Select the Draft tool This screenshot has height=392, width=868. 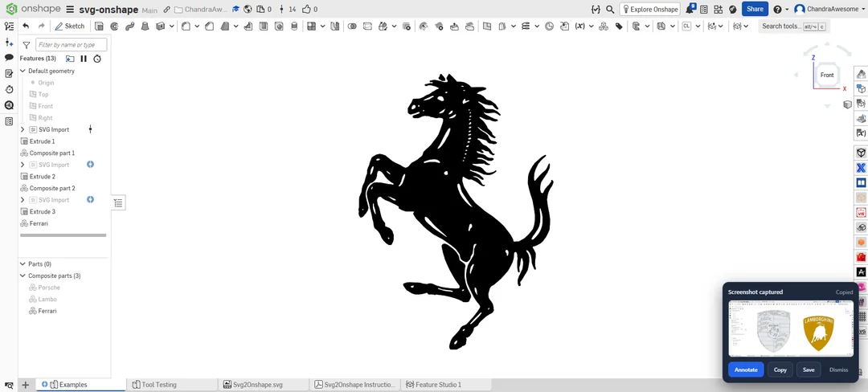click(225, 26)
